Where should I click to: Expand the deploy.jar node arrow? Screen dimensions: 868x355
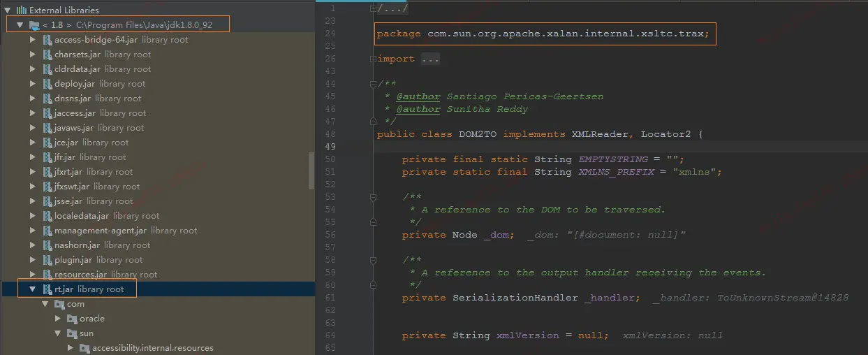coord(33,84)
